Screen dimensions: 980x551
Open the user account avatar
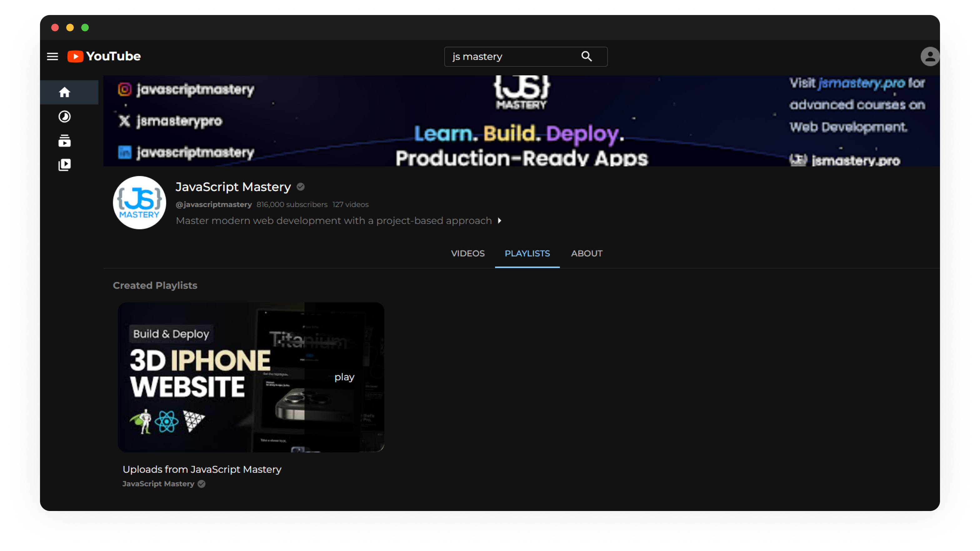click(930, 56)
